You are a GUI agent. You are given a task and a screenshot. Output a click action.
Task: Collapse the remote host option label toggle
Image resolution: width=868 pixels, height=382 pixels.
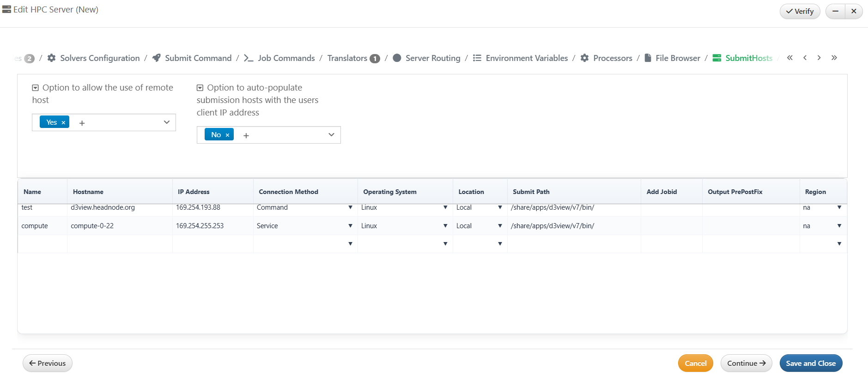click(x=35, y=88)
